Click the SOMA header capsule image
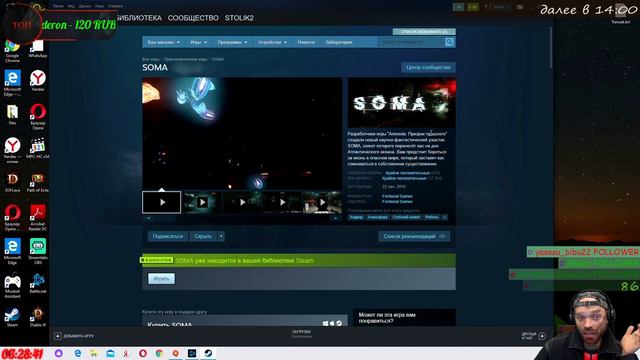640x360 pixels. 402,103
